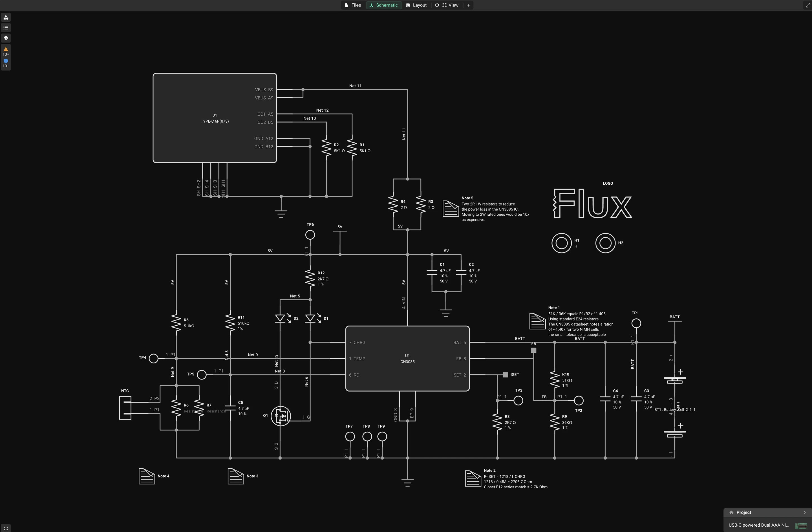The image size is (812, 532).
Task: Open the list panel icon in the left sidebar
Action: [x=6, y=28]
